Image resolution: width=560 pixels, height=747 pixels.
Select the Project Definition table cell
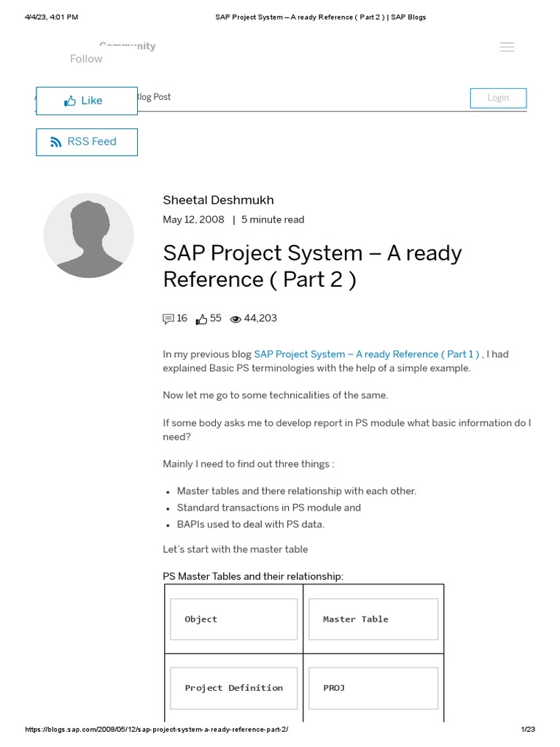click(x=233, y=688)
